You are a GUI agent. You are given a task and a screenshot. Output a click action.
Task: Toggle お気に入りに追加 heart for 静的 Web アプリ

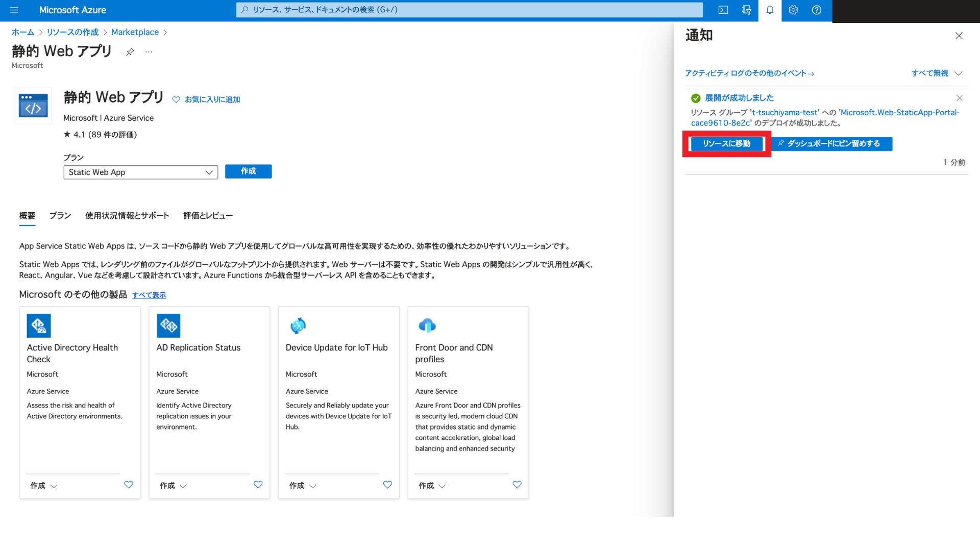(x=176, y=99)
